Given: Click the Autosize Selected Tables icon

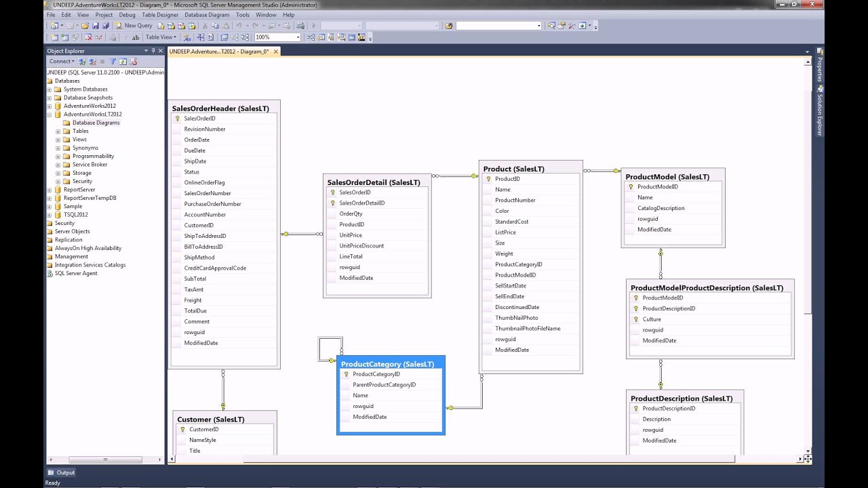Looking at the screenshot, I should tap(224, 37).
